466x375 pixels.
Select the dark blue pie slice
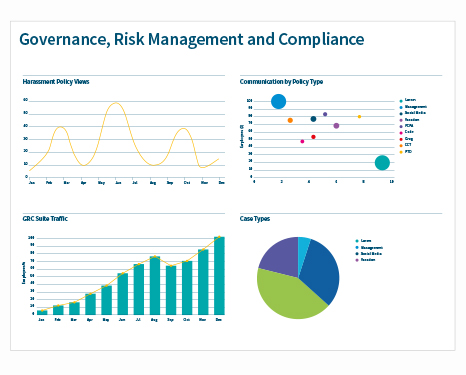point(321,270)
